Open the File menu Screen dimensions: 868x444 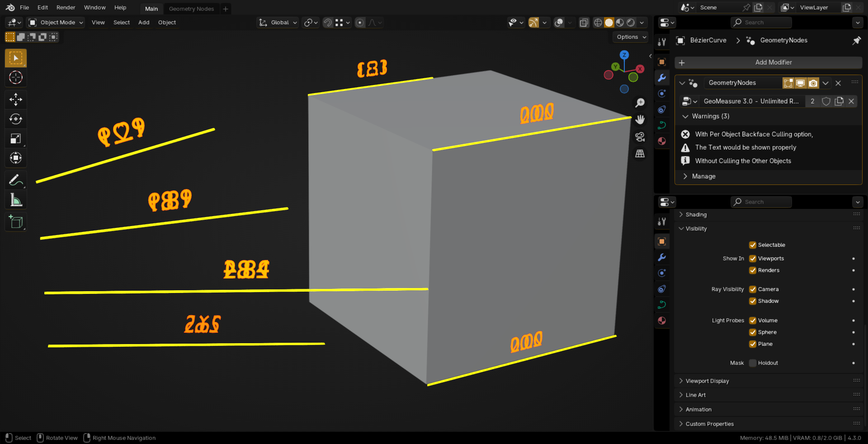(24, 8)
